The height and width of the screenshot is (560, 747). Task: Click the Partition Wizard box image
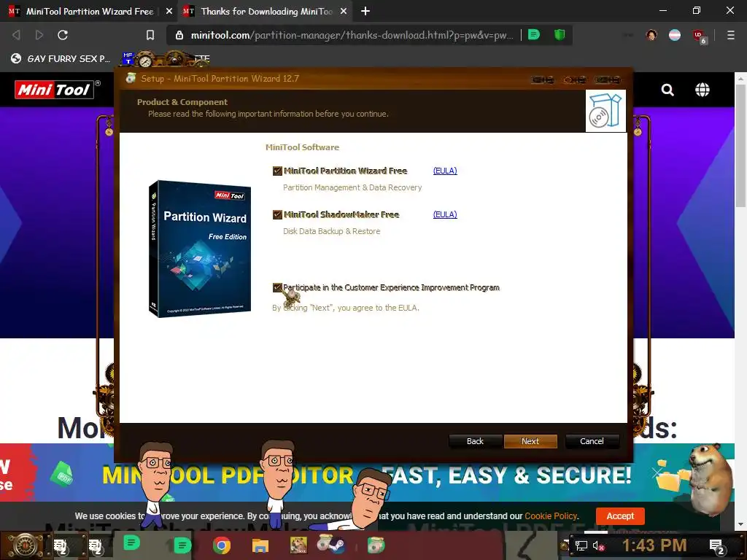click(200, 249)
